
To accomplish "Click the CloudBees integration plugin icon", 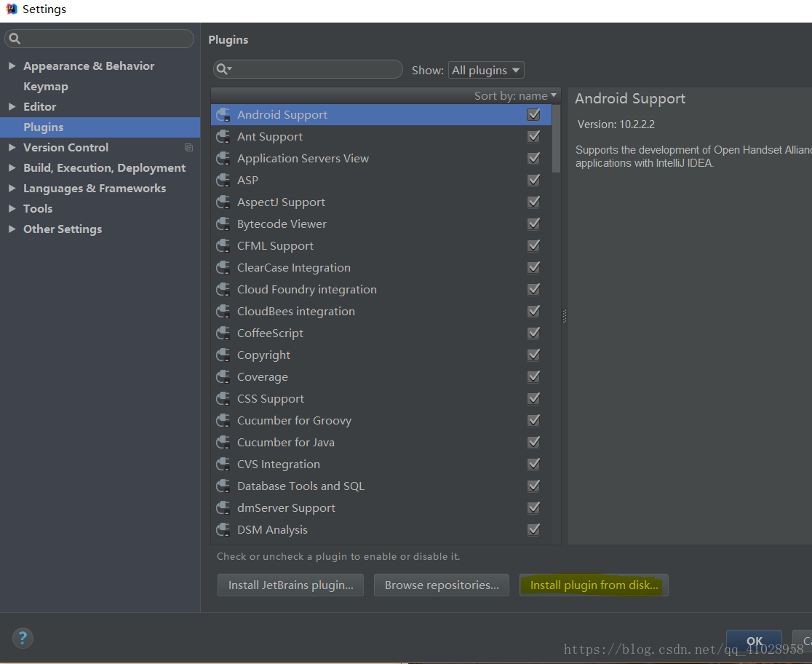I will click(x=223, y=311).
